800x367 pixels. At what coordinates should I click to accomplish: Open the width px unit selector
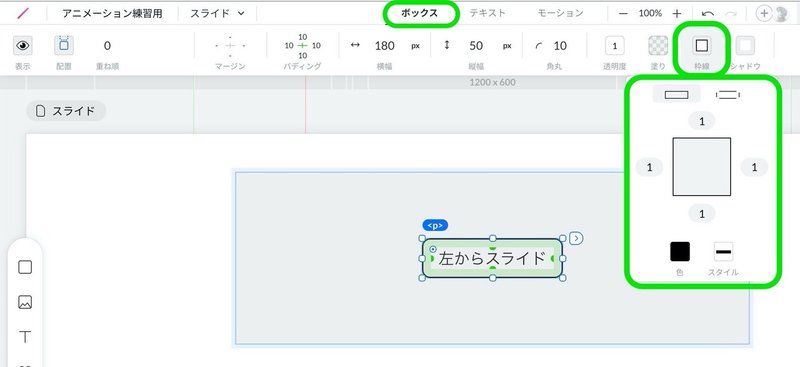415,46
